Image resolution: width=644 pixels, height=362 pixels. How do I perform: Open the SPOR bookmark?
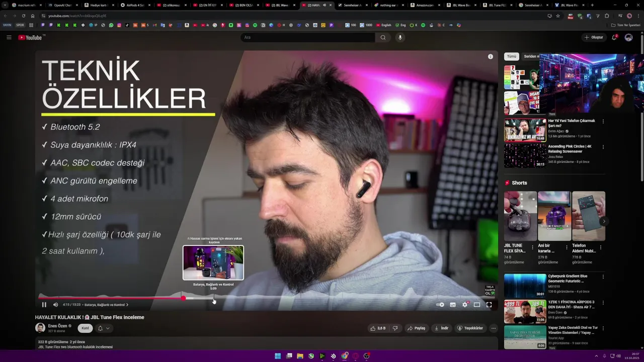tap(20, 25)
